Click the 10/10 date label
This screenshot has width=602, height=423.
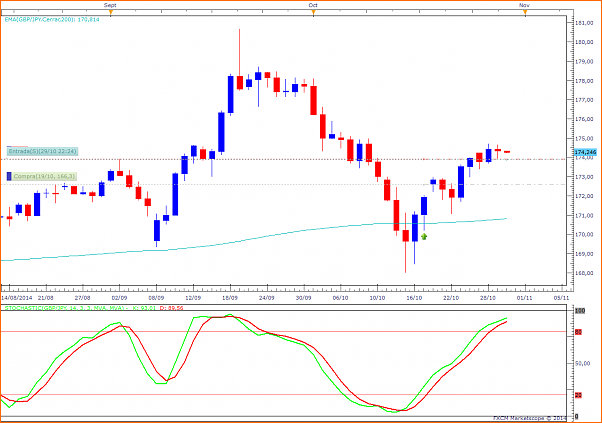(377, 298)
